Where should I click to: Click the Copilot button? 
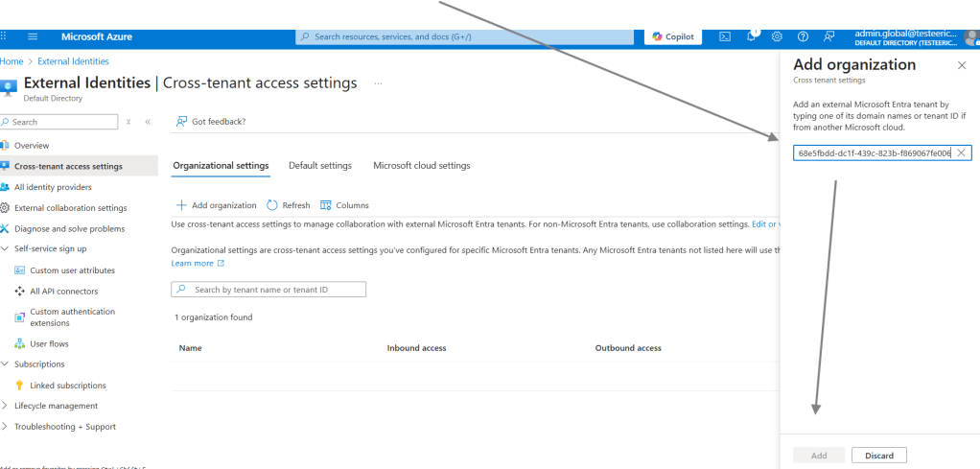click(672, 36)
